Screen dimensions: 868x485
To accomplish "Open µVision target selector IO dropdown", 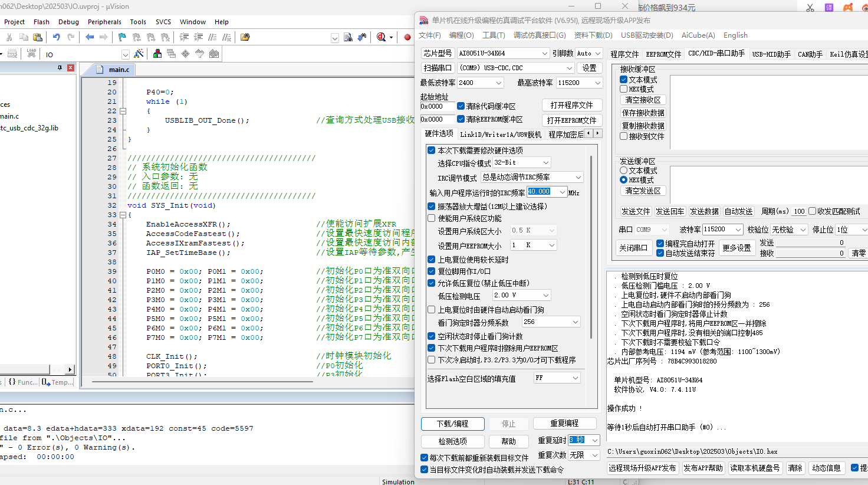I will pyautogui.click(x=125, y=54).
